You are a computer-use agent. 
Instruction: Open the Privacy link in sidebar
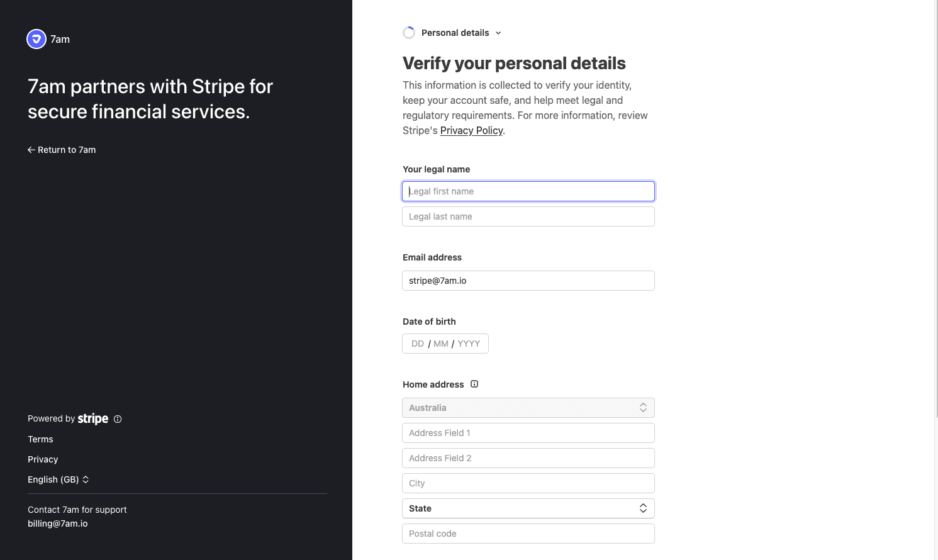coord(43,459)
